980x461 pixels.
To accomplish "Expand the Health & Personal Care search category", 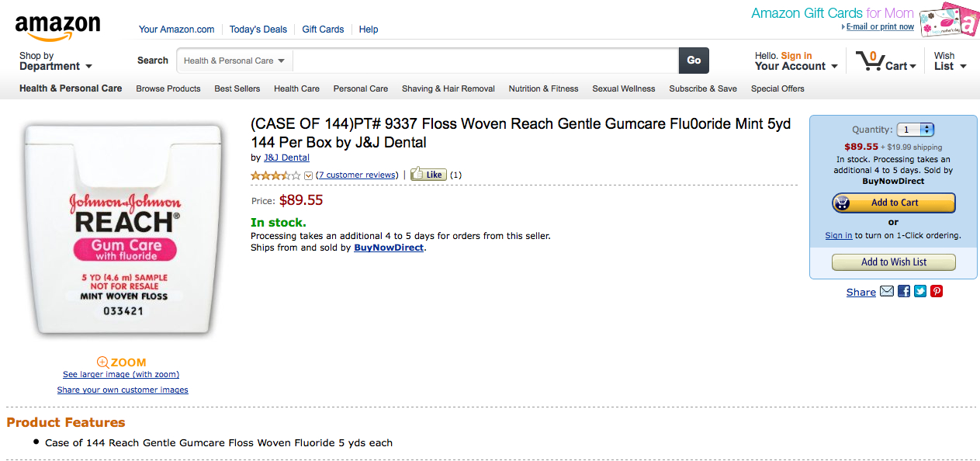I will 234,61.
